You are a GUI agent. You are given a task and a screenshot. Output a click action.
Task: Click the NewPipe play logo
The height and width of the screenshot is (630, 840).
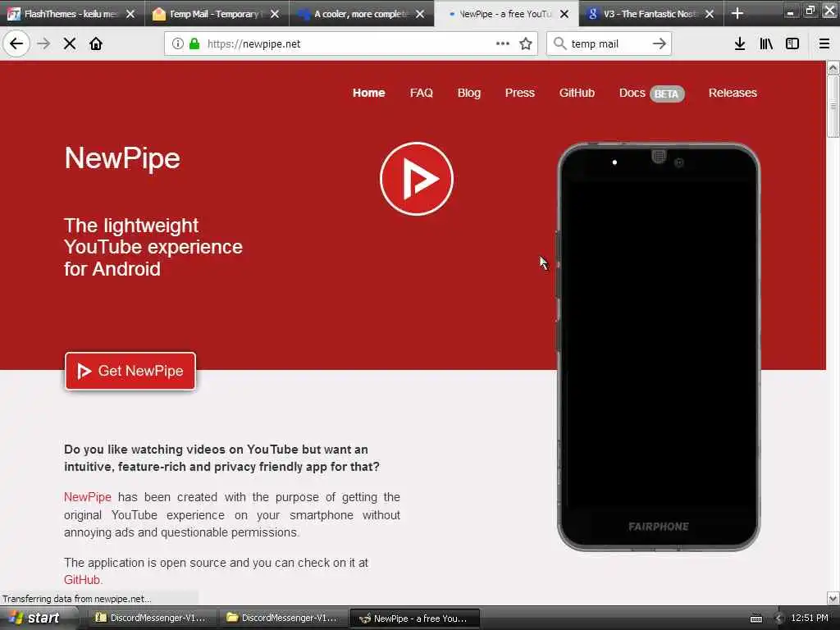[417, 179]
